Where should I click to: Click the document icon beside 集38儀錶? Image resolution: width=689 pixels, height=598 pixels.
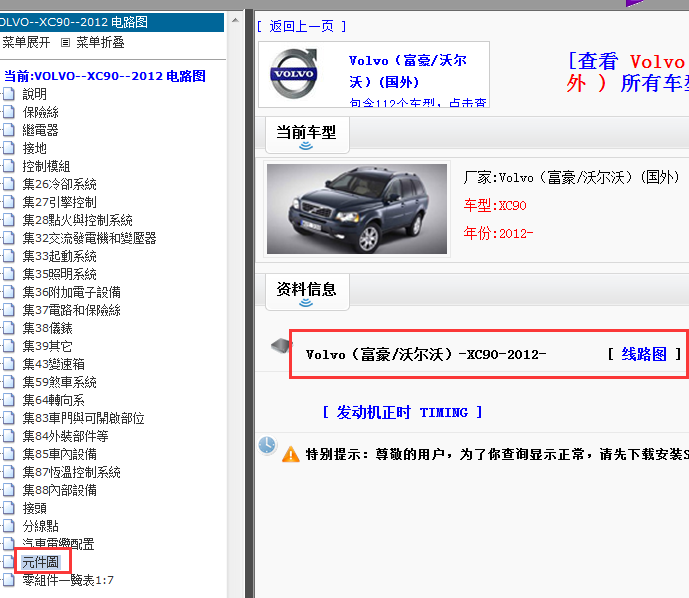point(9,328)
